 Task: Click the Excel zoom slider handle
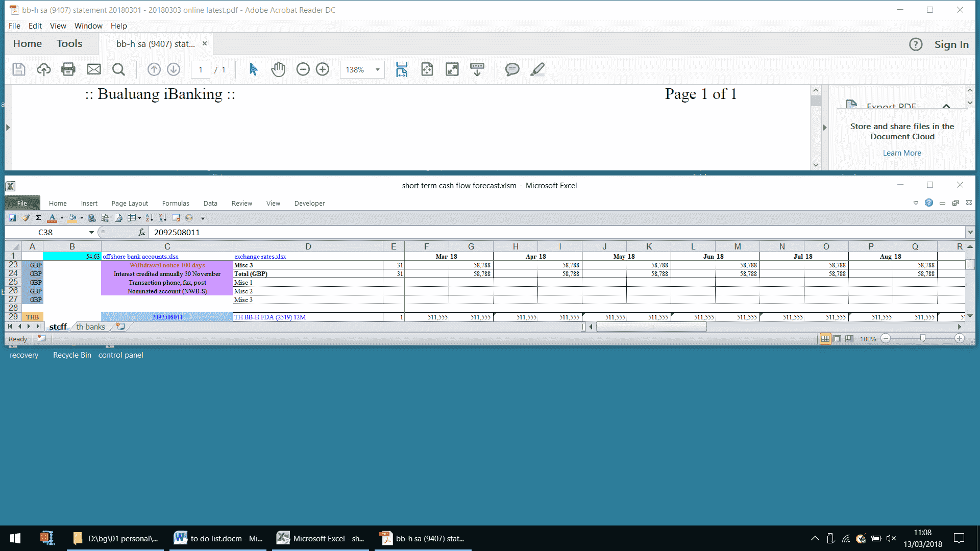coord(922,339)
